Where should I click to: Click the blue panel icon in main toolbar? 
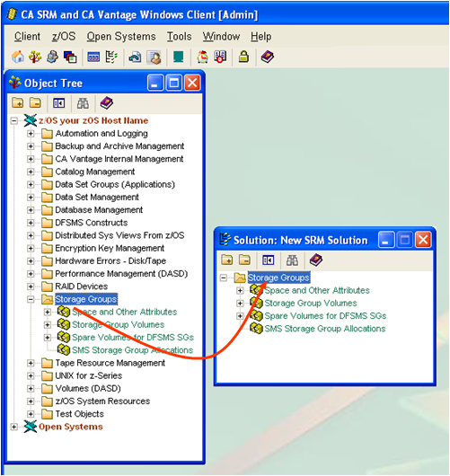click(93, 57)
